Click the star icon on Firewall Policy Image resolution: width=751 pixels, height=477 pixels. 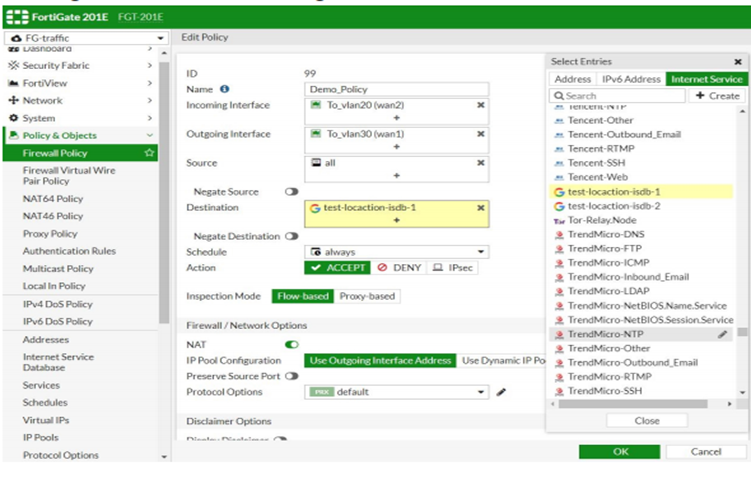pyautogui.click(x=149, y=153)
